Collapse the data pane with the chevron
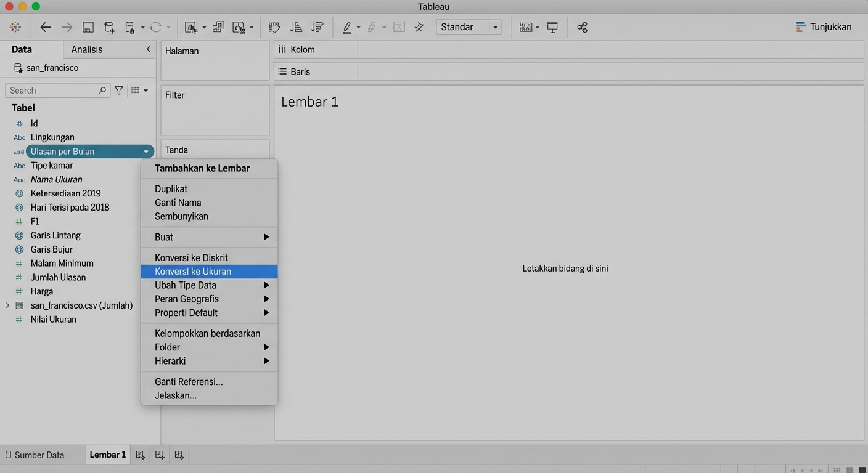This screenshot has width=868, height=473. click(148, 49)
